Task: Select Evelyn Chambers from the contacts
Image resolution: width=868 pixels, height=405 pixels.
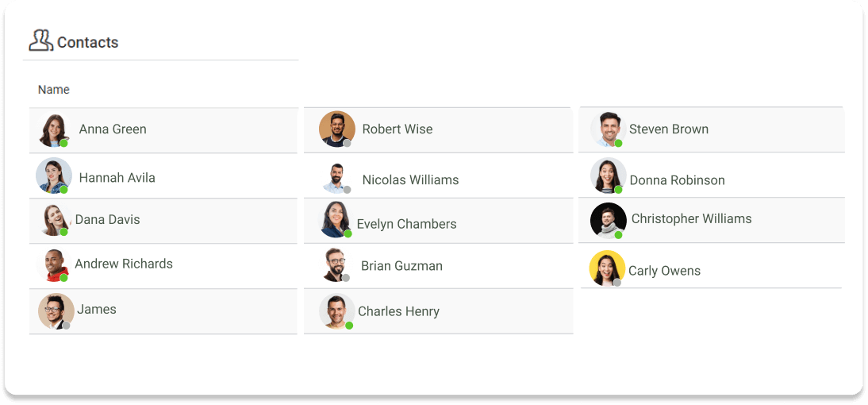Action: pos(438,221)
